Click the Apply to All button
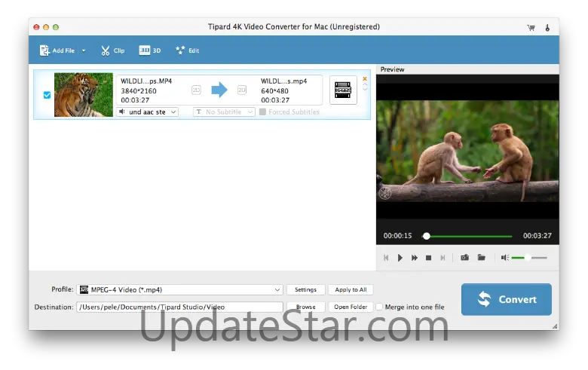The width and height of the screenshot is (588, 370). 351,290
